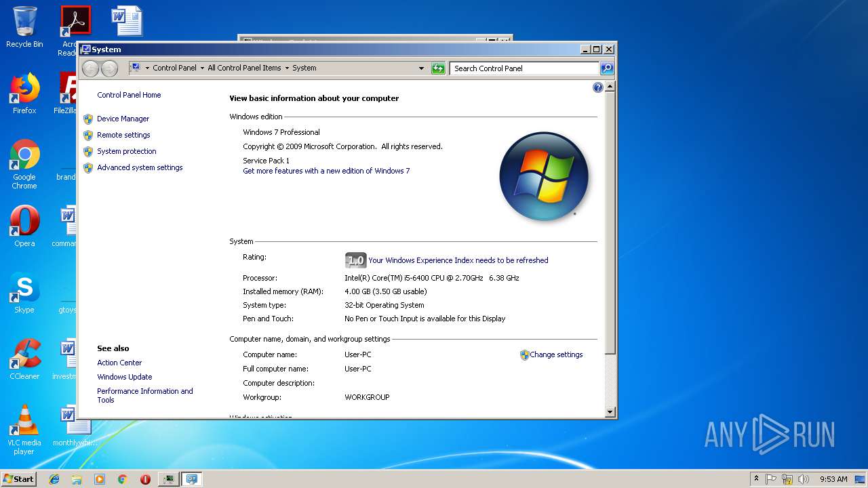
Task: Open Device Manager from the left pane
Action: pos(123,119)
